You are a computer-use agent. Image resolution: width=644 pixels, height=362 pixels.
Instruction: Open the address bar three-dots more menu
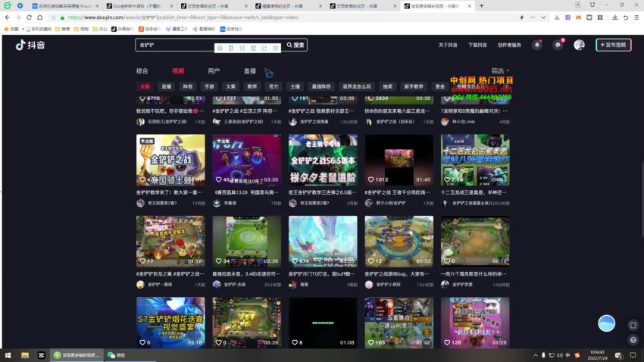(533, 17)
